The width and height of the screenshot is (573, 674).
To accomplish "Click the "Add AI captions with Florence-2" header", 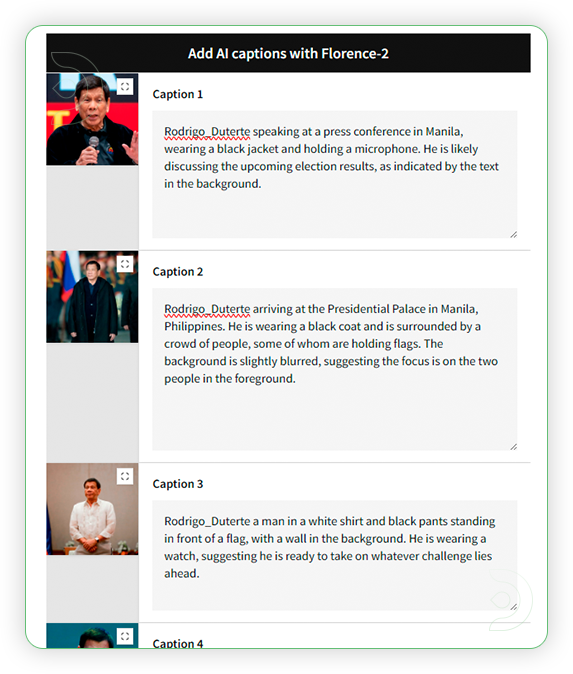I will 288,53.
